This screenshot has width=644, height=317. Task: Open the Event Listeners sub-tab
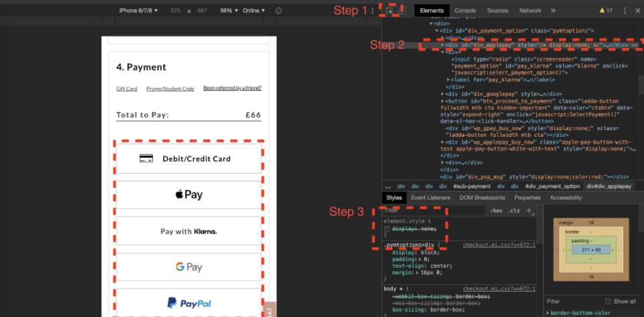[430, 198]
